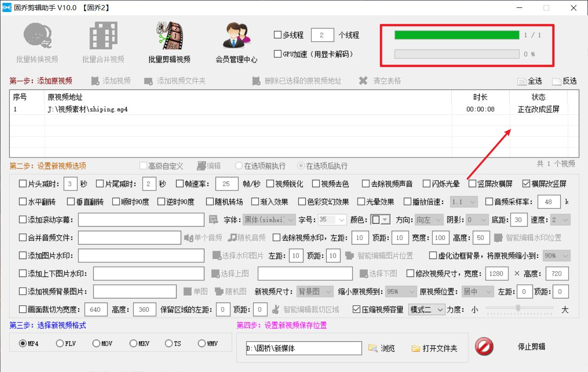Click the 全选 select all button
This screenshot has height=372, width=588.
(x=530, y=81)
